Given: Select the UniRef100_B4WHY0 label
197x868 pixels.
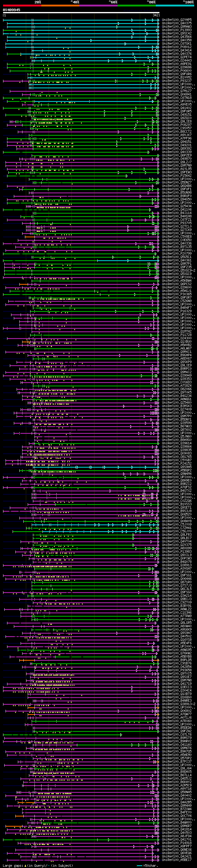Looking at the screenshot, I should pos(177,822).
